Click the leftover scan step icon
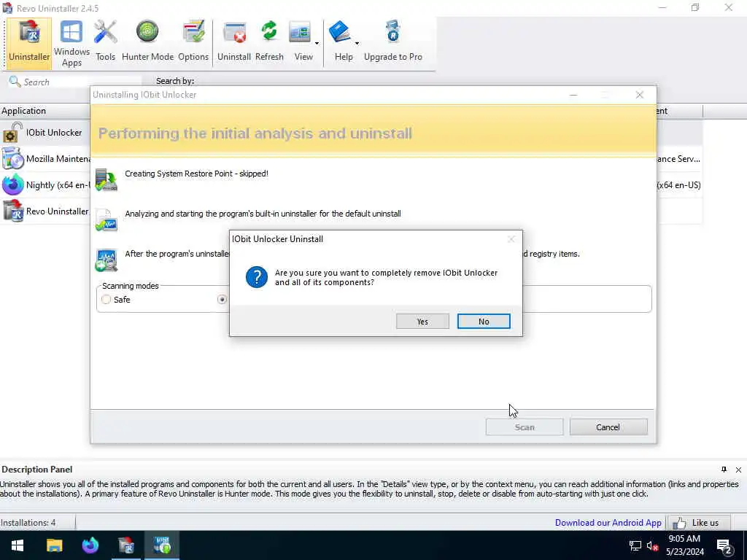747x560 pixels. [106, 260]
